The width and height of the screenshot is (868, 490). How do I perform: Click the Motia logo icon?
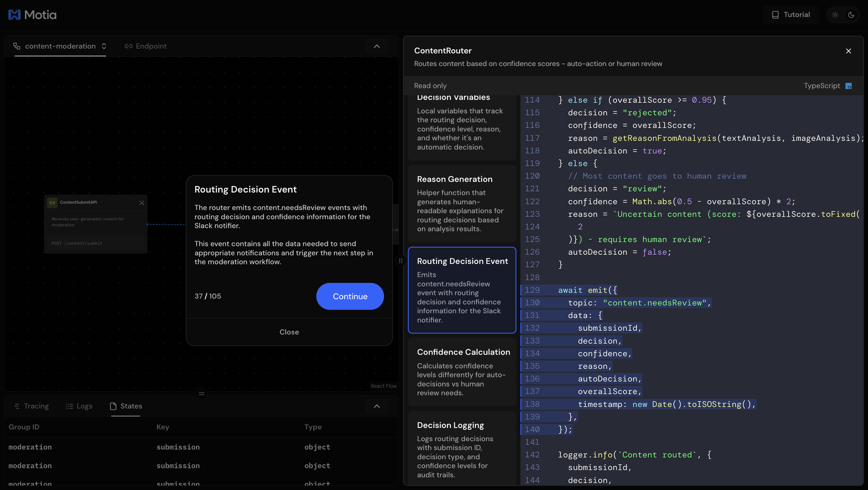coord(14,15)
